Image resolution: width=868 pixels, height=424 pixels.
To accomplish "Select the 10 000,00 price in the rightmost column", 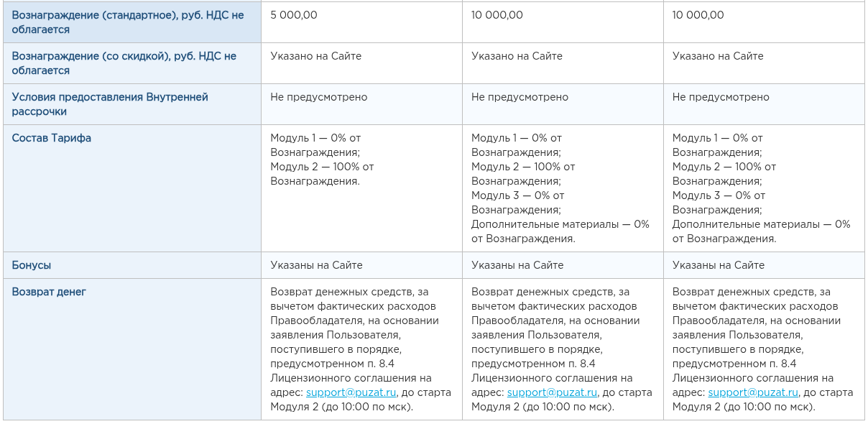I will click(x=698, y=15).
